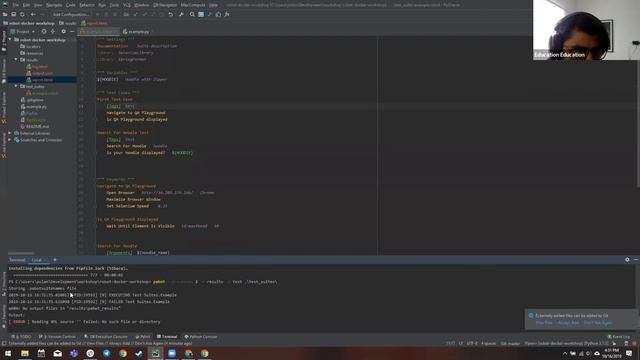Viewport: 640px width, 360px height.
Task: Switch to the example.py editor tab
Action: [x=136, y=31]
